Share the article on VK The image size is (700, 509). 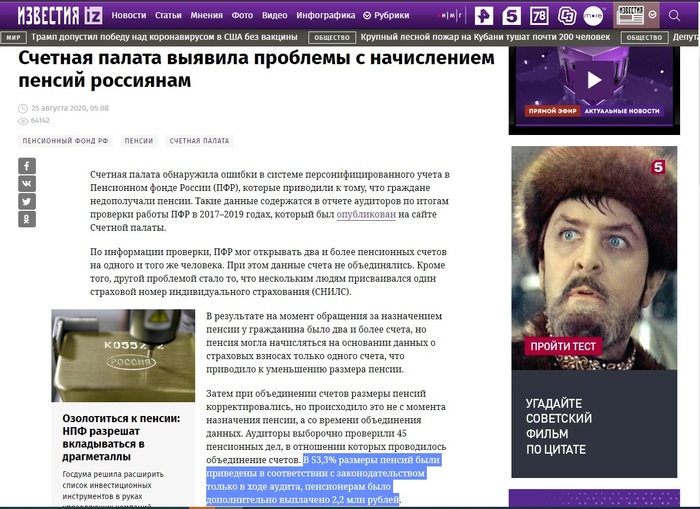[x=27, y=184]
